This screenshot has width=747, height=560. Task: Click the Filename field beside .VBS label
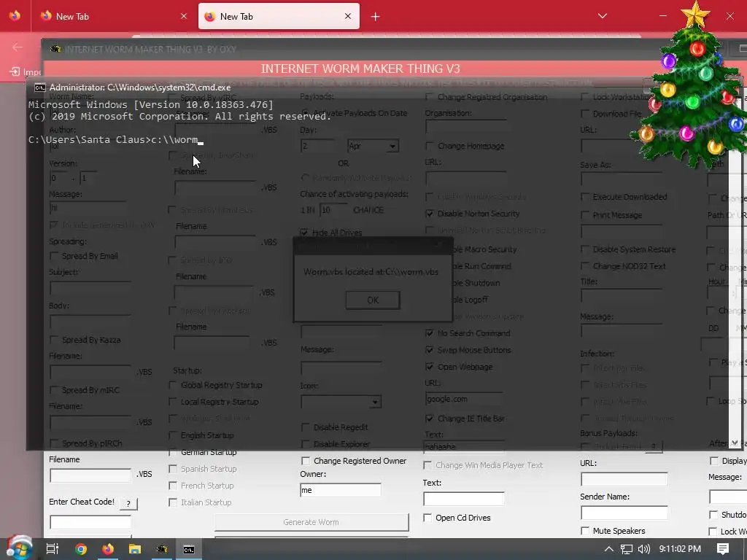(x=90, y=475)
